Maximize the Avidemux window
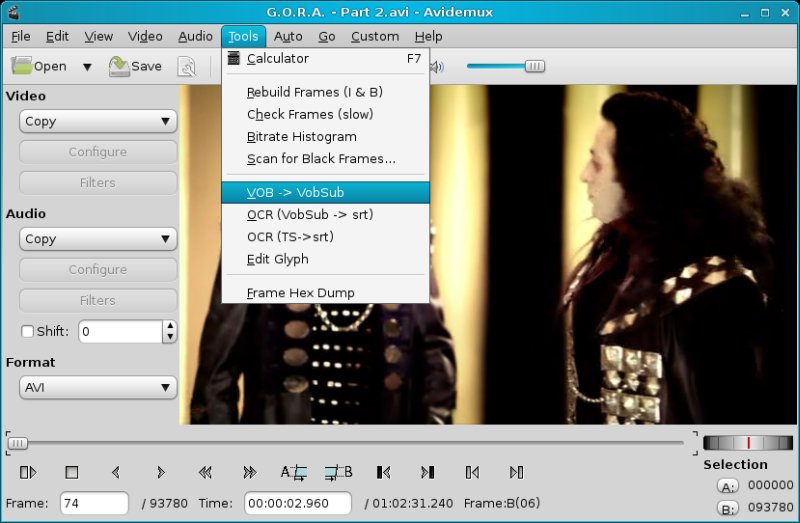The width and height of the screenshot is (800, 523). pyautogui.click(x=765, y=13)
